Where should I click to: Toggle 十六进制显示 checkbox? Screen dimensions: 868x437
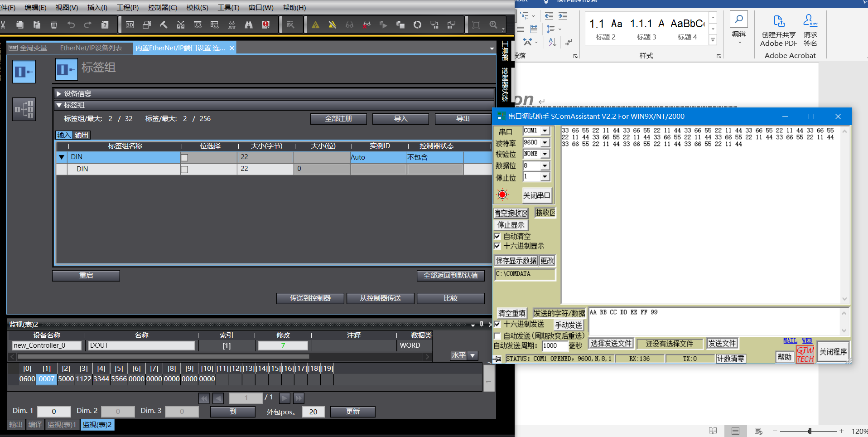click(x=497, y=246)
